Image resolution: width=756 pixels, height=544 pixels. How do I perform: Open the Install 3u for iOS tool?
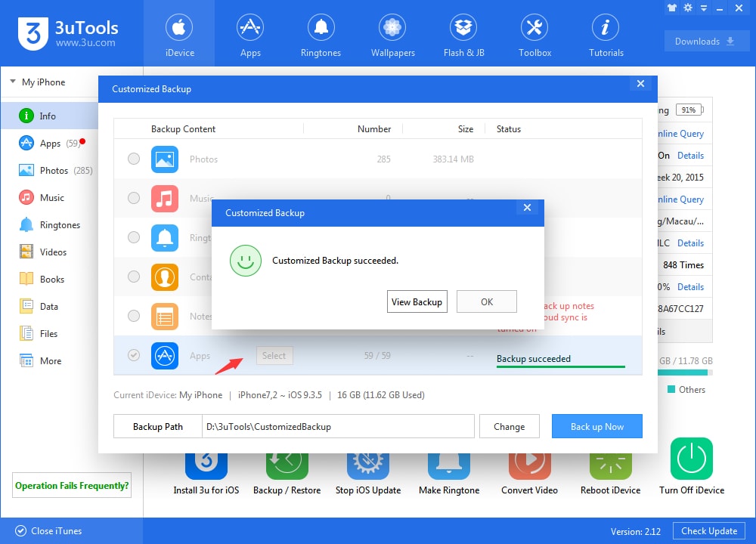pos(206,474)
